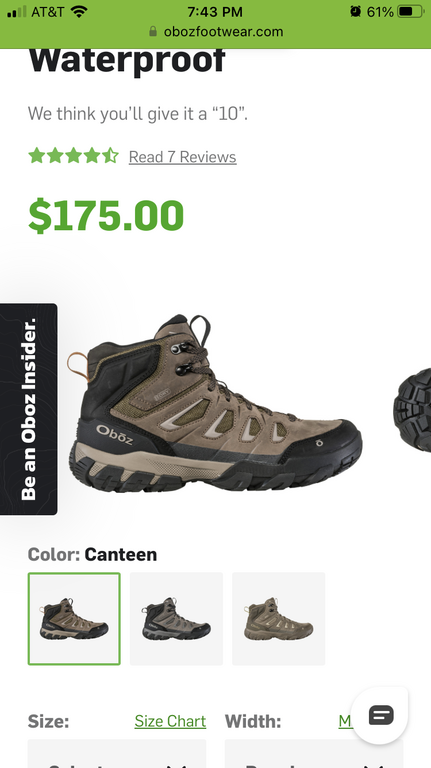
Task: Tap the obozfootwear.com address bar
Action: [x=216, y=32]
